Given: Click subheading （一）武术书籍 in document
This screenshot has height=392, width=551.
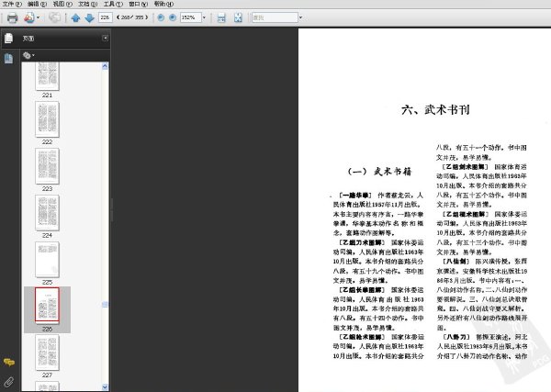Looking at the screenshot, I should click(379, 172).
